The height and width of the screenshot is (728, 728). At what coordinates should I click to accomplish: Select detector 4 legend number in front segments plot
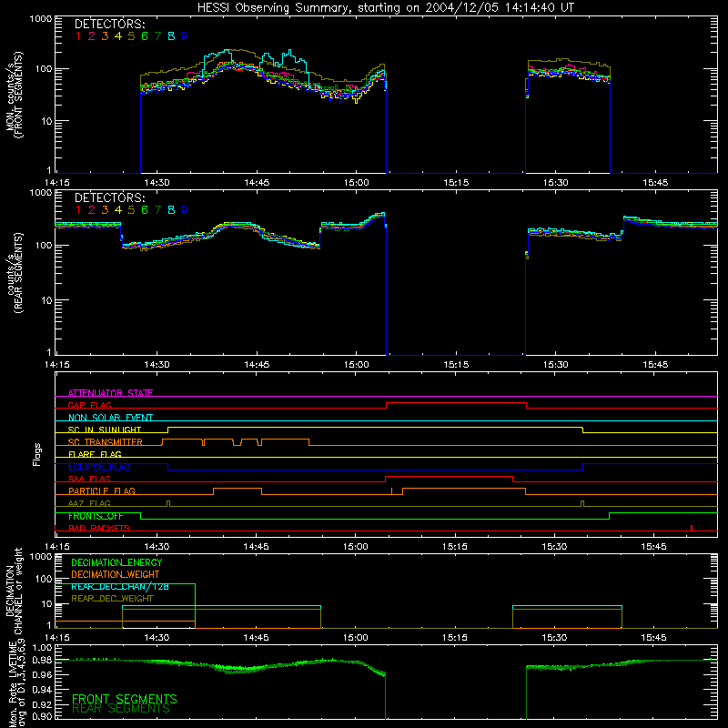coord(118,36)
